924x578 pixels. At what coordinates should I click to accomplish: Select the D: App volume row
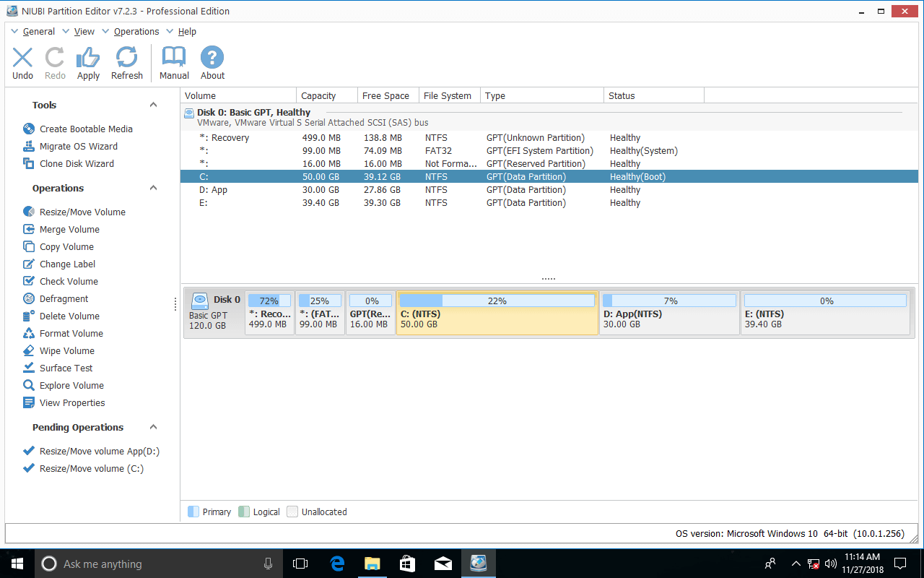[549, 189]
